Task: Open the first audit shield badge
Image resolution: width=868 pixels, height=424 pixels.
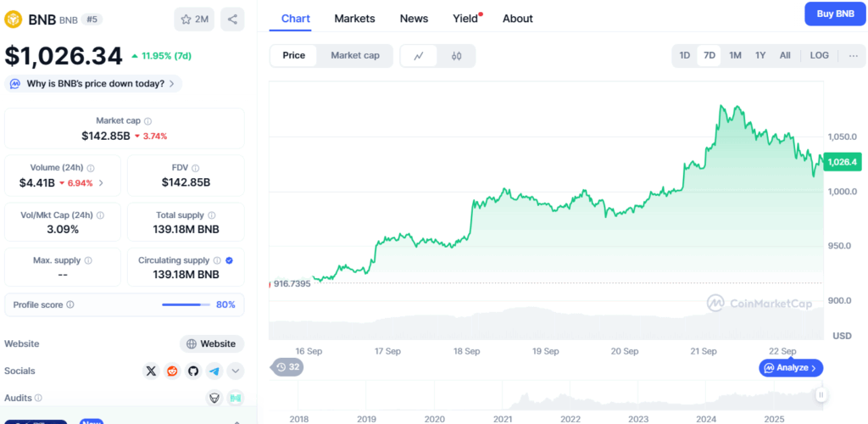Action: [214, 398]
